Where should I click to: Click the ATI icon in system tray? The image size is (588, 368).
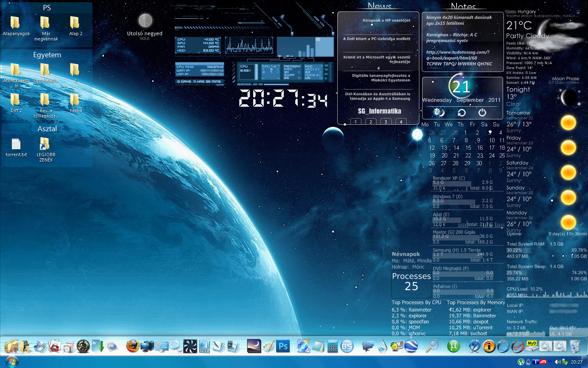click(543, 362)
